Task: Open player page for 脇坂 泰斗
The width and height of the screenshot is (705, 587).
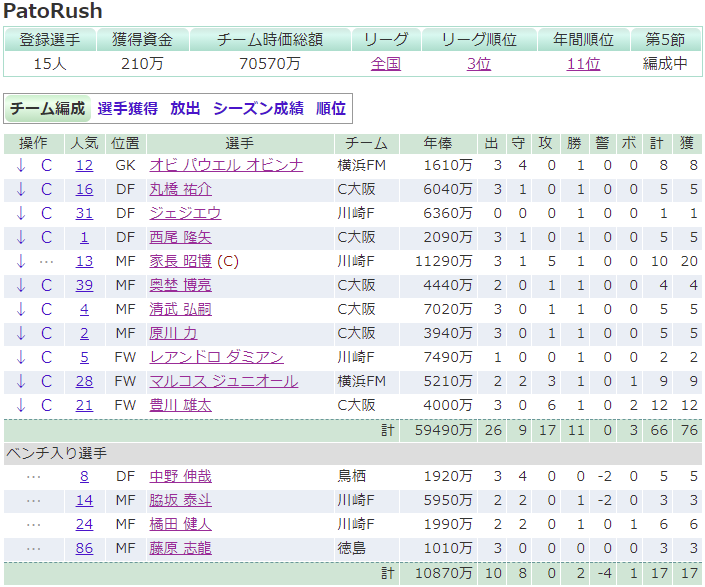Action: click(x=180, y=500)
